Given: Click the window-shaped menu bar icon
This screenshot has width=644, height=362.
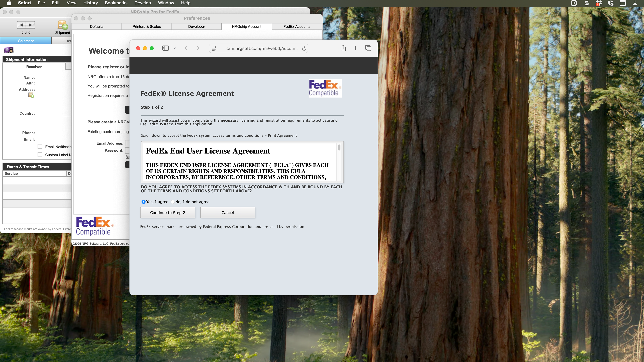Looking at the screenshot, I should (x=623, y=3).
